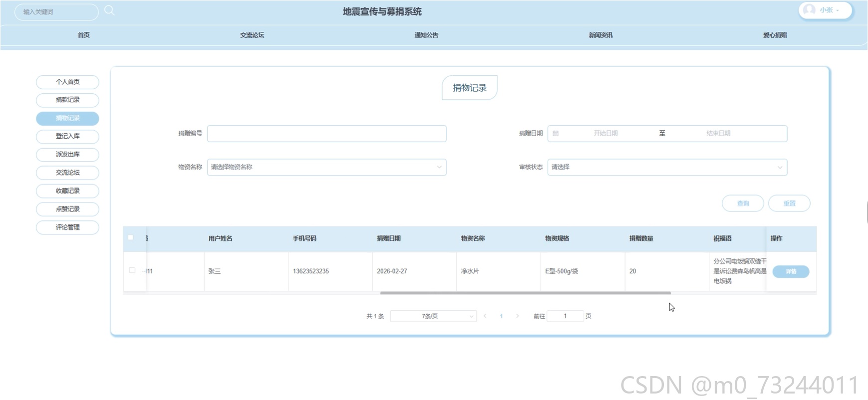Click the table horizontal scrollbar
868x400 pixels.
pyautogui.click(x=525, y=293)
